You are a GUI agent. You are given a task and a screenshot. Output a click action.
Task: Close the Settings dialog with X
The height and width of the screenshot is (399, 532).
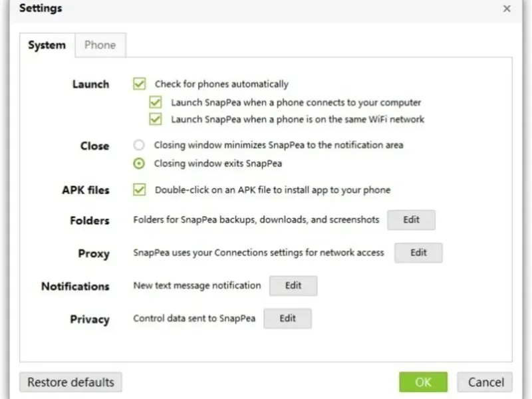pyautogui.click(x=507, y=9)
